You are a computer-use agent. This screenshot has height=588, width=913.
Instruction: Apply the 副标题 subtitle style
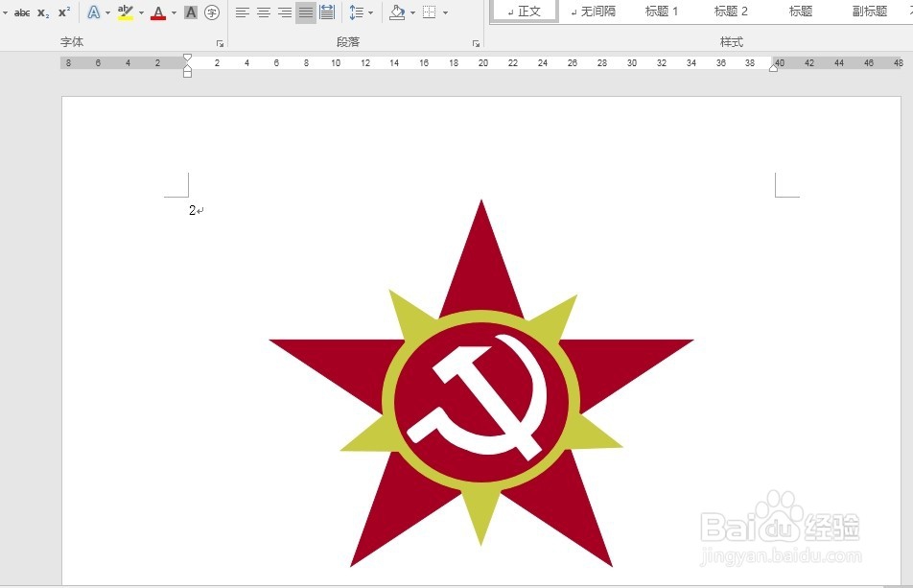tap(869, 12)
